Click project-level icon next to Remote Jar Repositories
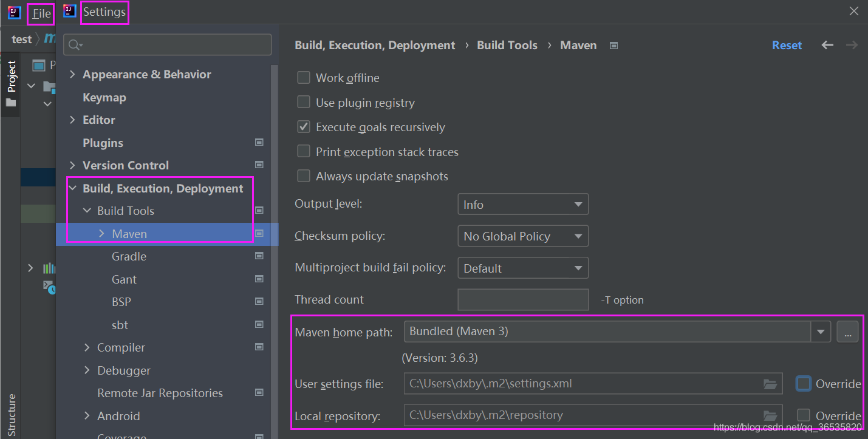Viewport: 868px width, 439px height. point(259,392)
